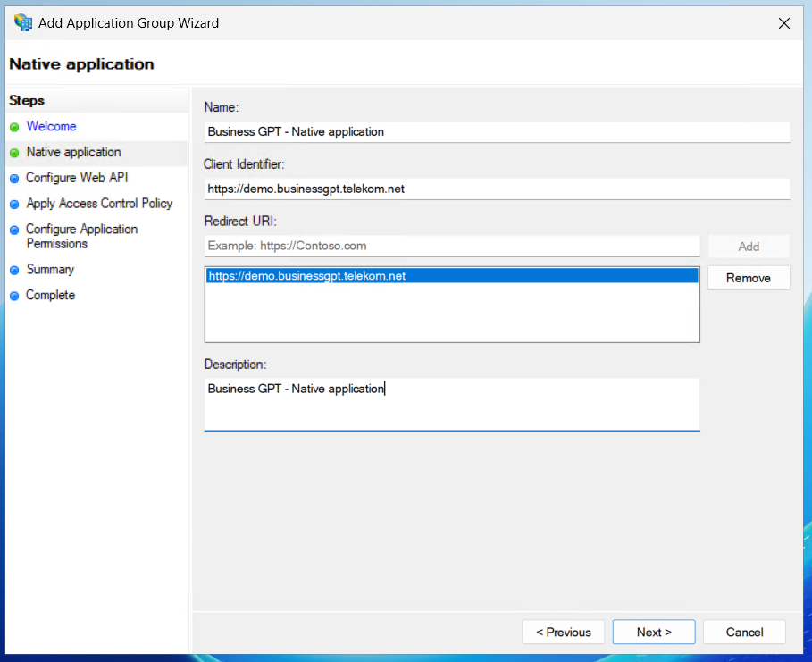Select Apply Access Control Policy step
This screenshot has height=662, width=812.
pyautogui.click(x=99, y=204)
